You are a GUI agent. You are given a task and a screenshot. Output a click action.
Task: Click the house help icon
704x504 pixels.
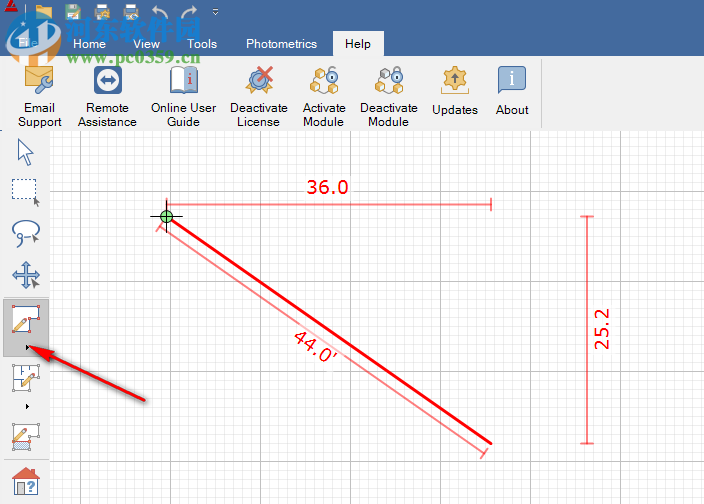tap(26, 481)
